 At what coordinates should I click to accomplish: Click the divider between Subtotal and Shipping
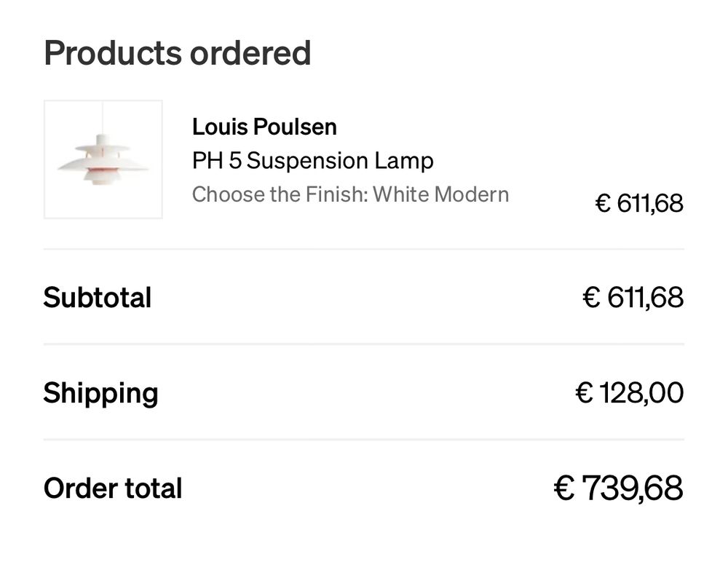point(364,344)
